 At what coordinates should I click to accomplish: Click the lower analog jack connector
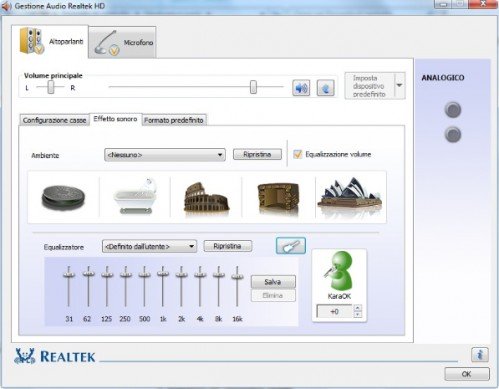point(453,135)
